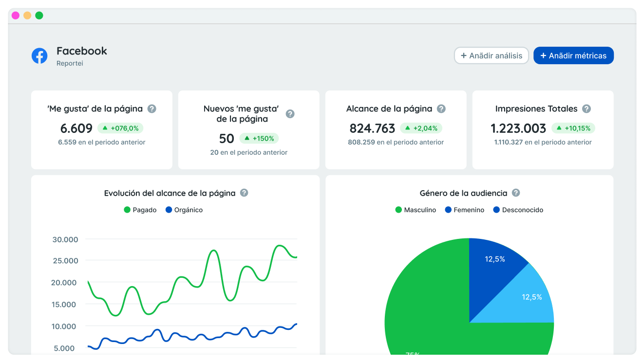Open help icon for Nuevos 'me gusta'
The image size is (644, 362).
[x=290, y=114]
